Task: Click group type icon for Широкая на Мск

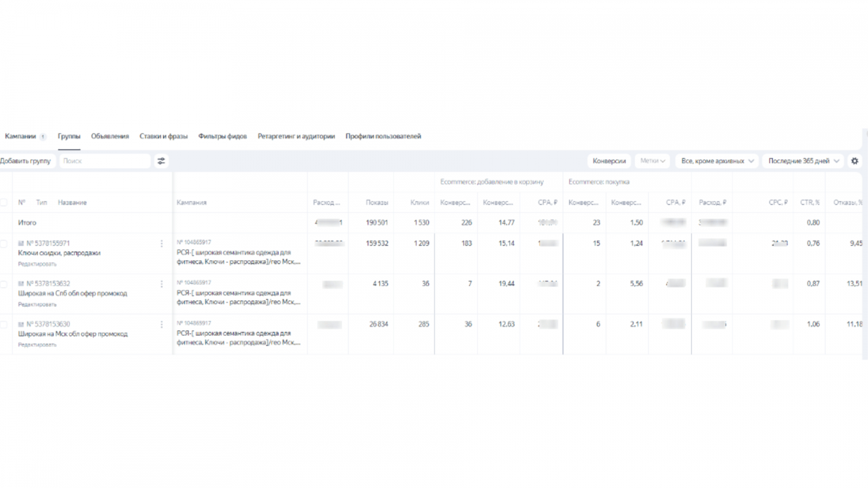Action: tap(21, 324)
